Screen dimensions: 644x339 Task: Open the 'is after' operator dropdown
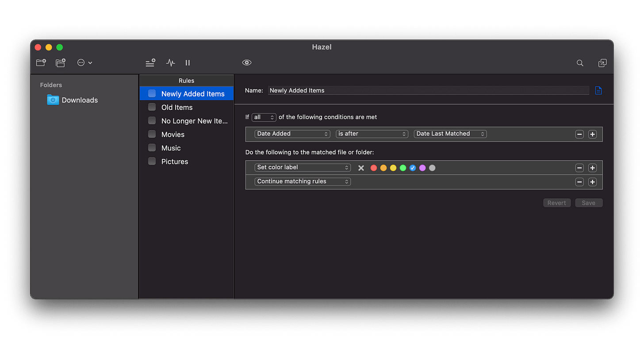coord(372,134)
